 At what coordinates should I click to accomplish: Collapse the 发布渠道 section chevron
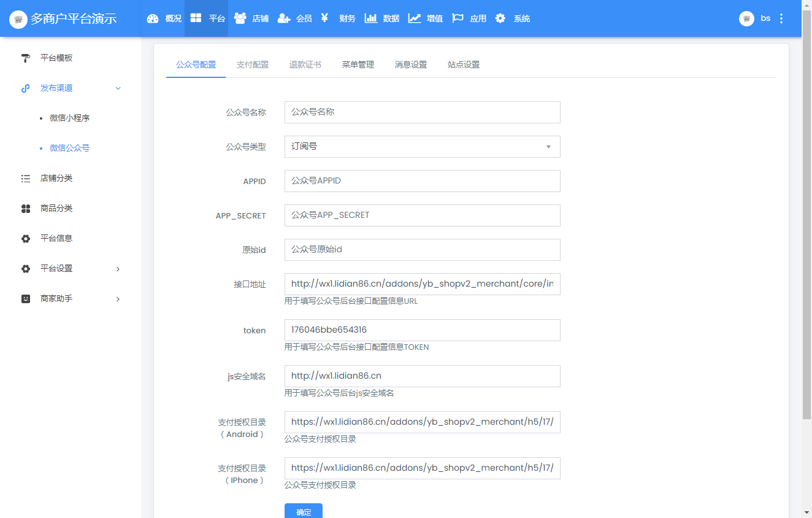coord(118,88)
